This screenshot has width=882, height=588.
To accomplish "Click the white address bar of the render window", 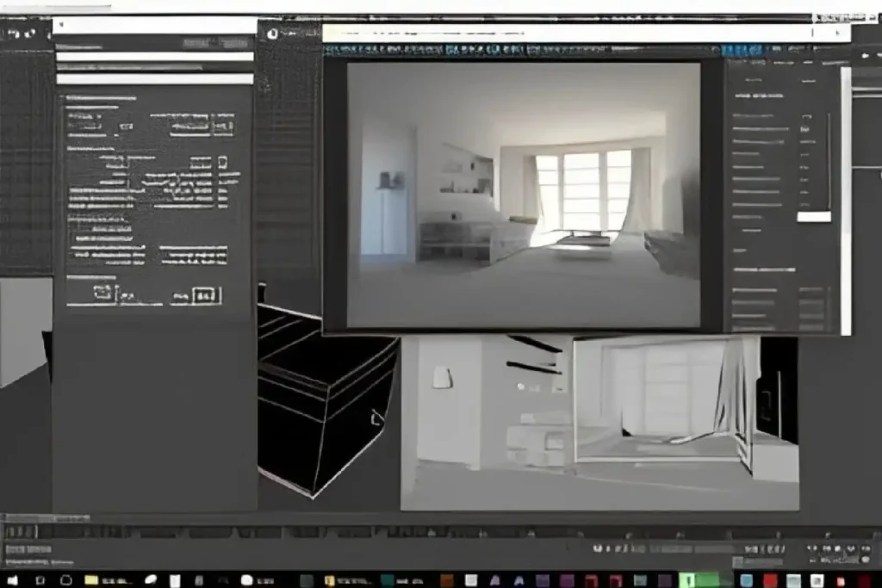I will 567,33.
